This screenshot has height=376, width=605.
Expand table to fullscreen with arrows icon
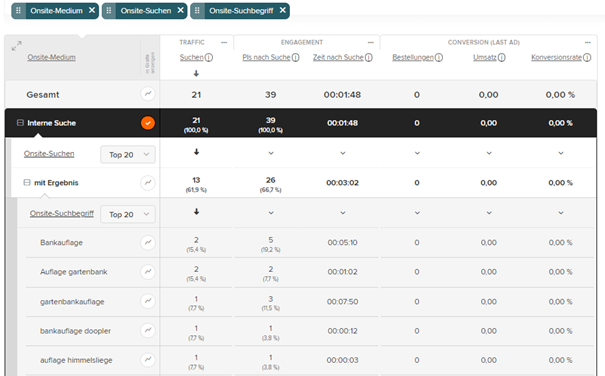tap(17, 46)
